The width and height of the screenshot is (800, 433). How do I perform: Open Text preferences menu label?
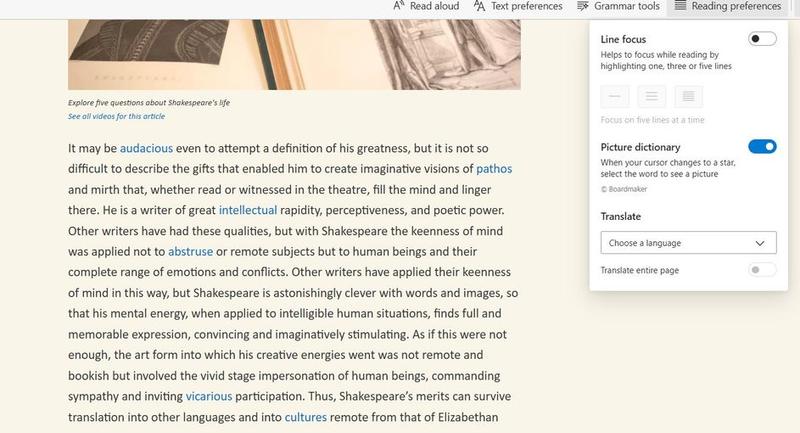coord(527,6)
